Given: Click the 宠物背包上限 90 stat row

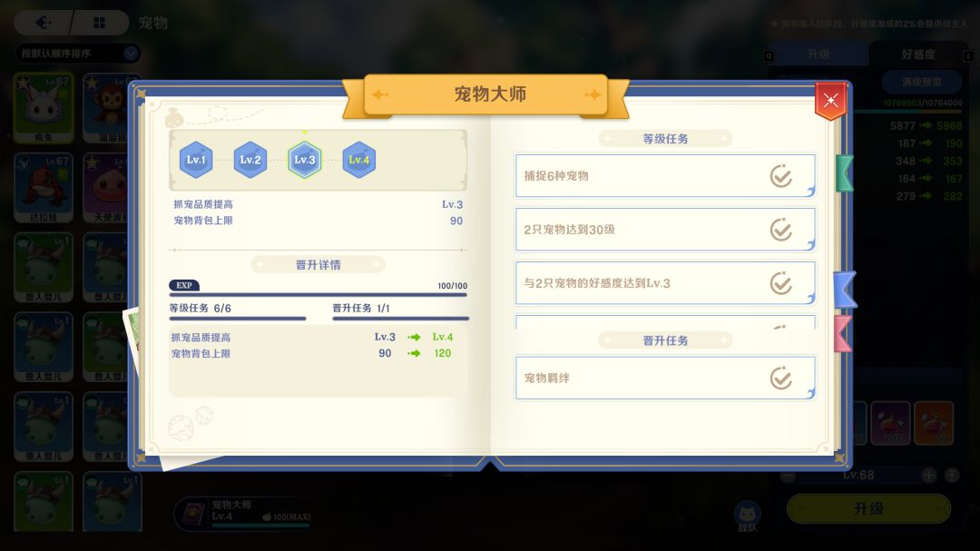Looking at the screenshot, I should (x=318, y=221).
